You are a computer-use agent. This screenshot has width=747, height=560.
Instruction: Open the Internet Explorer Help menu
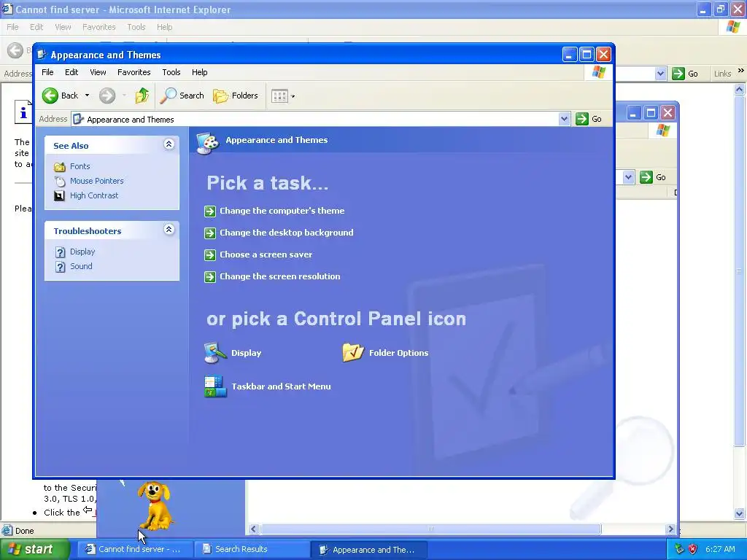point(164,27)
